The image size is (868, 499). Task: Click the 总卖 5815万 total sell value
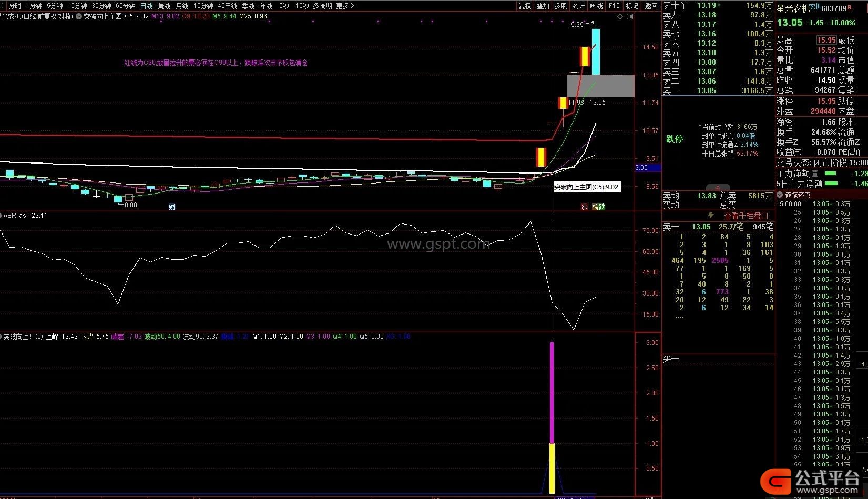[x=760, y=196]
